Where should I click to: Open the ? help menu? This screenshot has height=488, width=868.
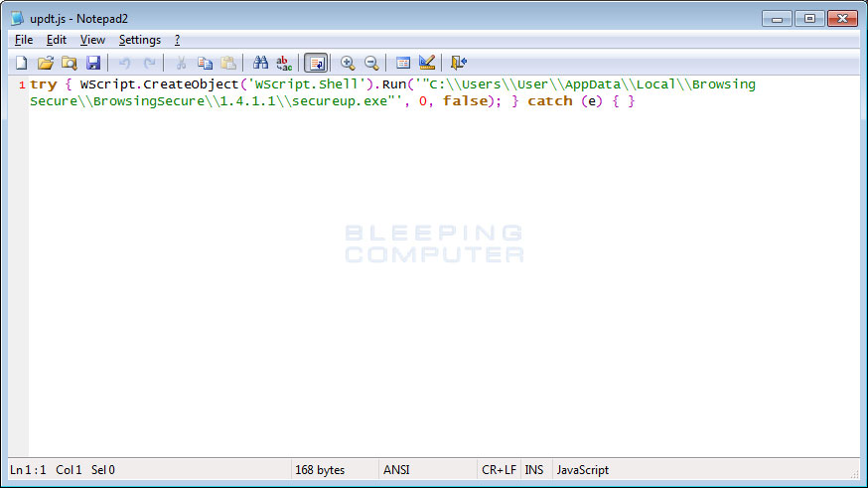(177, 40)
